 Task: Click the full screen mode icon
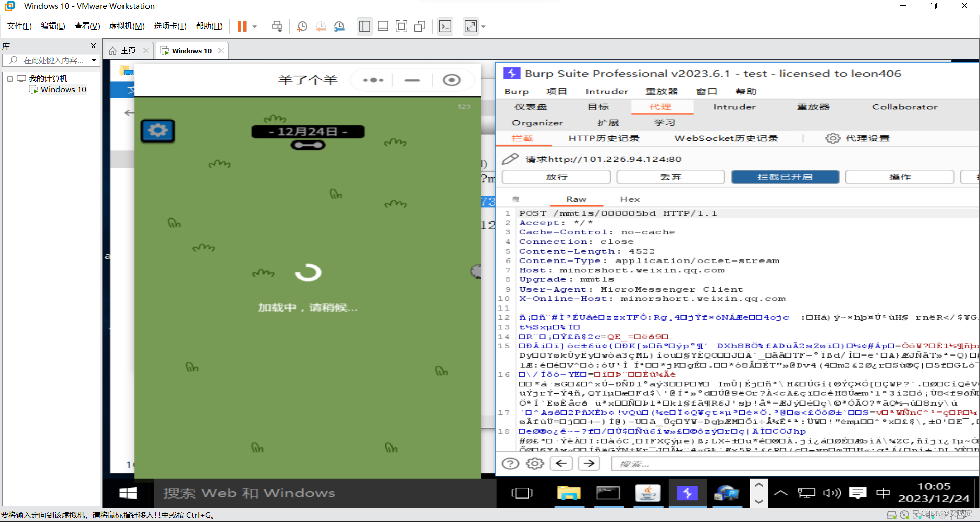(x=402, y=26)
